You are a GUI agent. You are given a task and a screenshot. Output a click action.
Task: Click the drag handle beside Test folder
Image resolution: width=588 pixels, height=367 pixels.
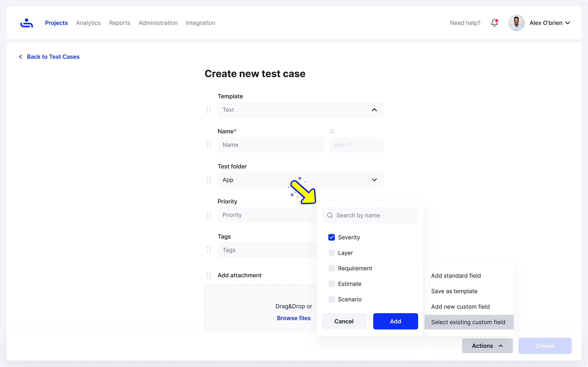pos(208,180)
